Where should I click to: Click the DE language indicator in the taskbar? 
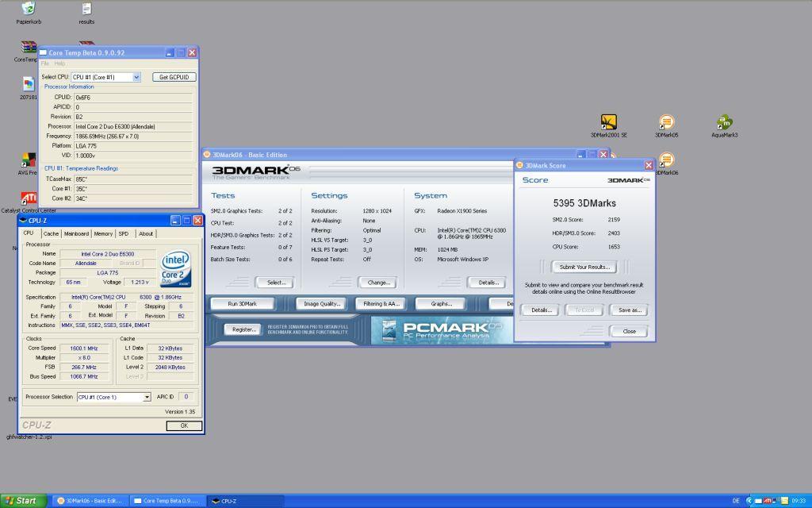[x=736, y=501]
